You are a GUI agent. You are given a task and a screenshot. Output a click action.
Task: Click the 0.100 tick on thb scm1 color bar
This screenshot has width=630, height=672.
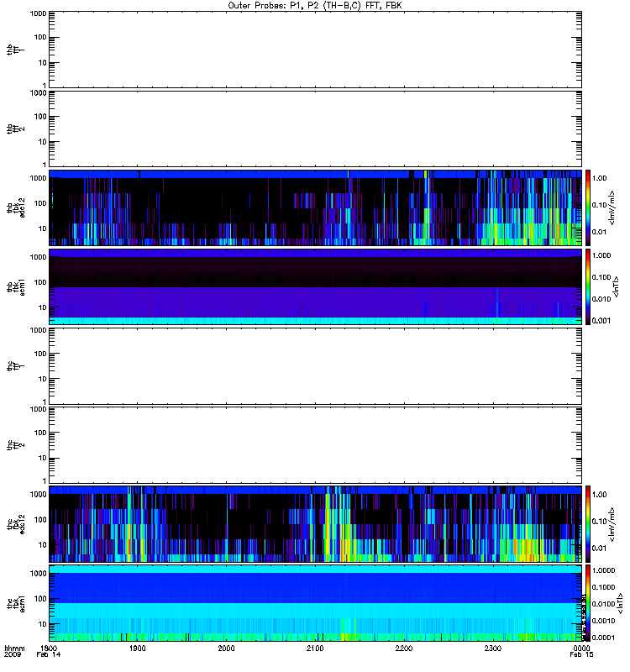point(601,277)
